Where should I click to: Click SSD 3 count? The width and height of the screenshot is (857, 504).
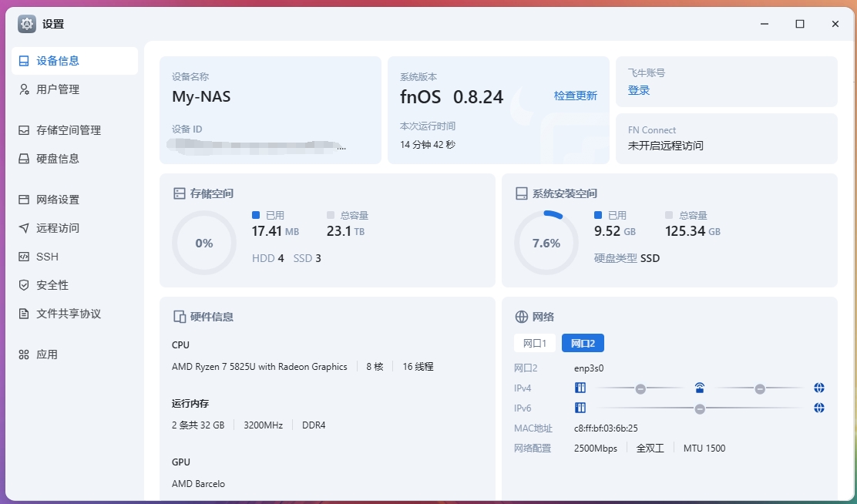pos(308,258)
